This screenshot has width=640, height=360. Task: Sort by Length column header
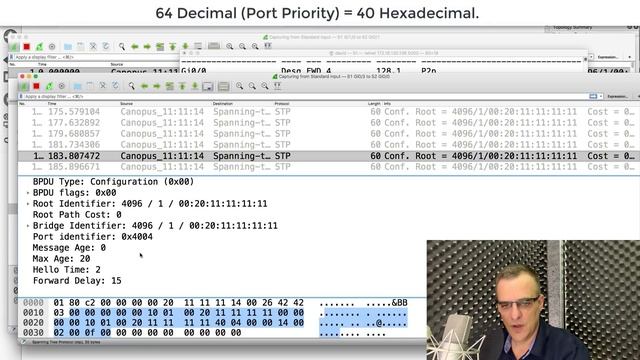tap(374, 104)
